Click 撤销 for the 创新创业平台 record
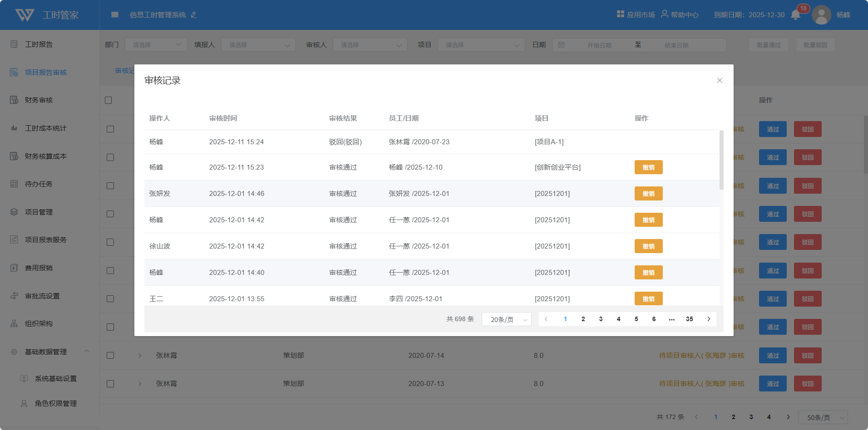Viewport: 868px width, 430px height. coord(648,167)
